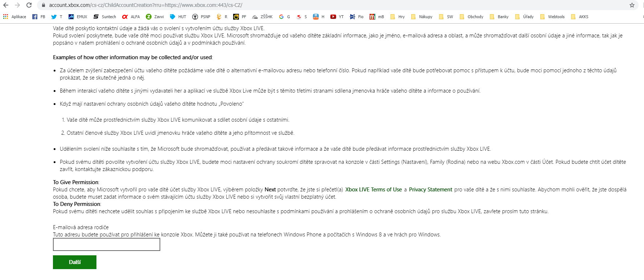Open the HUT bookmark
The width and height of the screenshot is (644, 280).
tap(178, 17)
